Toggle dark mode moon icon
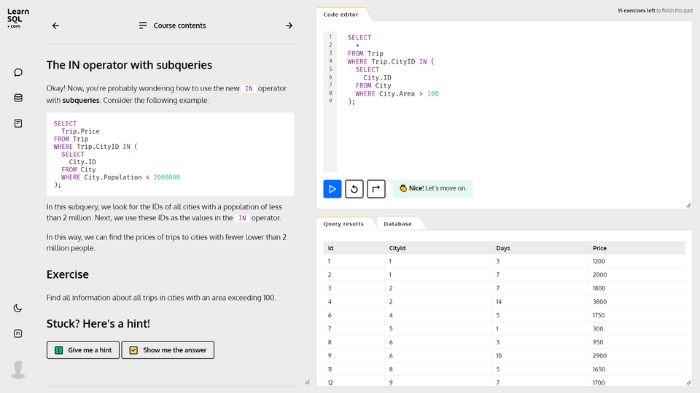 pos(18,308)
